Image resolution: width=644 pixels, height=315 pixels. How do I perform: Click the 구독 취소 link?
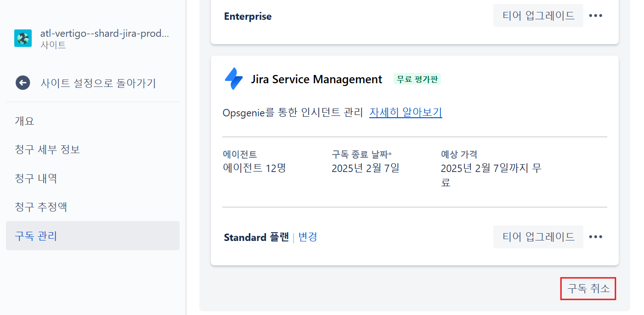pyautogui.click(x=588, y=289)
